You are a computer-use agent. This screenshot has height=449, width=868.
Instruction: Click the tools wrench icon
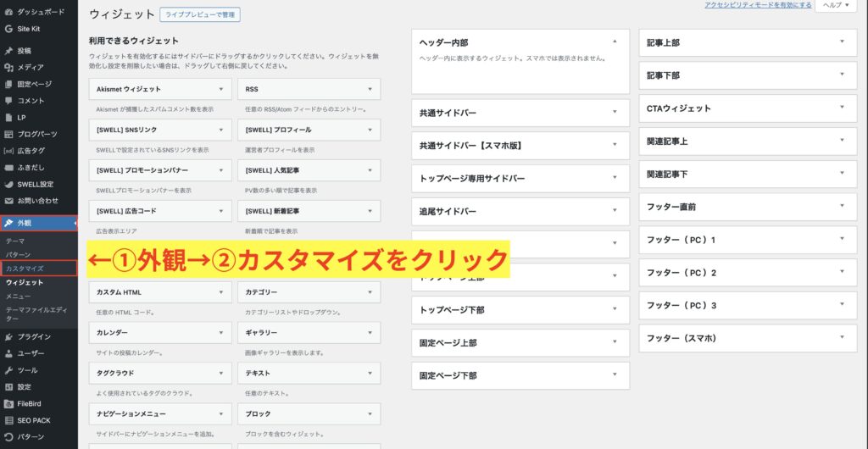[x=8, y=370]
